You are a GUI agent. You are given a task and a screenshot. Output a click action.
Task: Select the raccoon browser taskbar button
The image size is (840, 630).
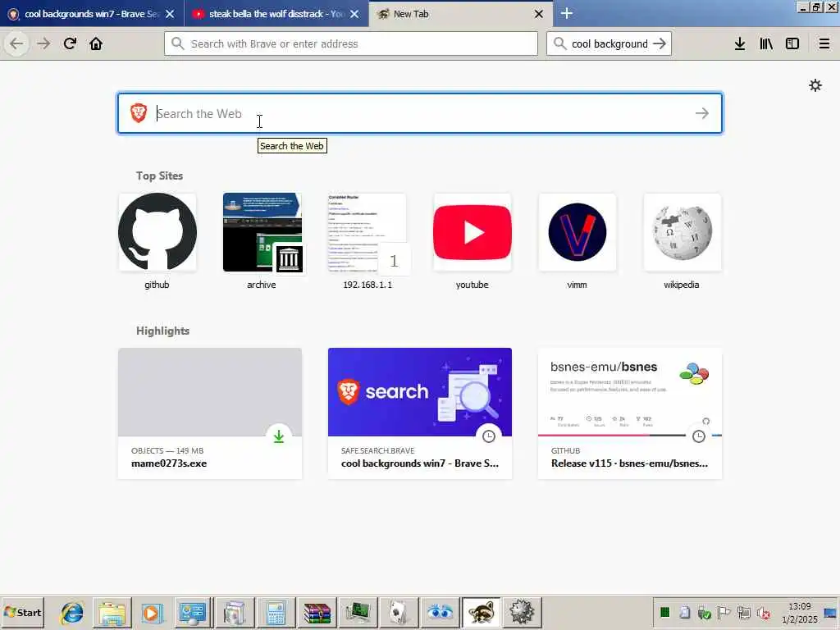[481, 612]
